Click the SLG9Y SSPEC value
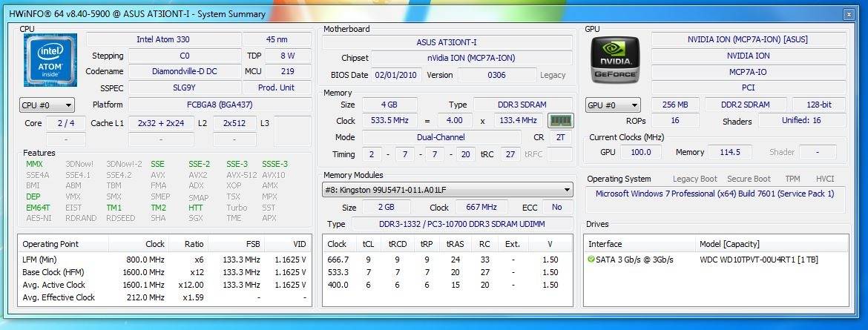868x330 pixels. (x=184, y=88)
